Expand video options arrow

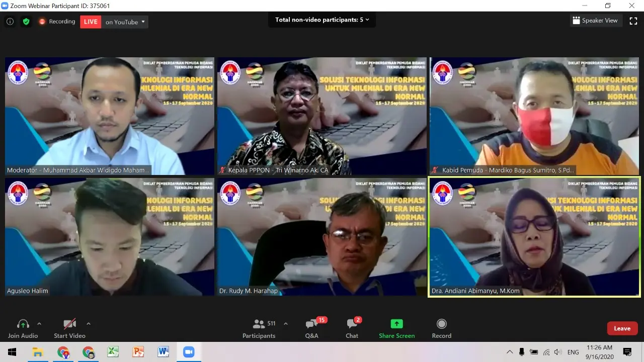(89, 324)
